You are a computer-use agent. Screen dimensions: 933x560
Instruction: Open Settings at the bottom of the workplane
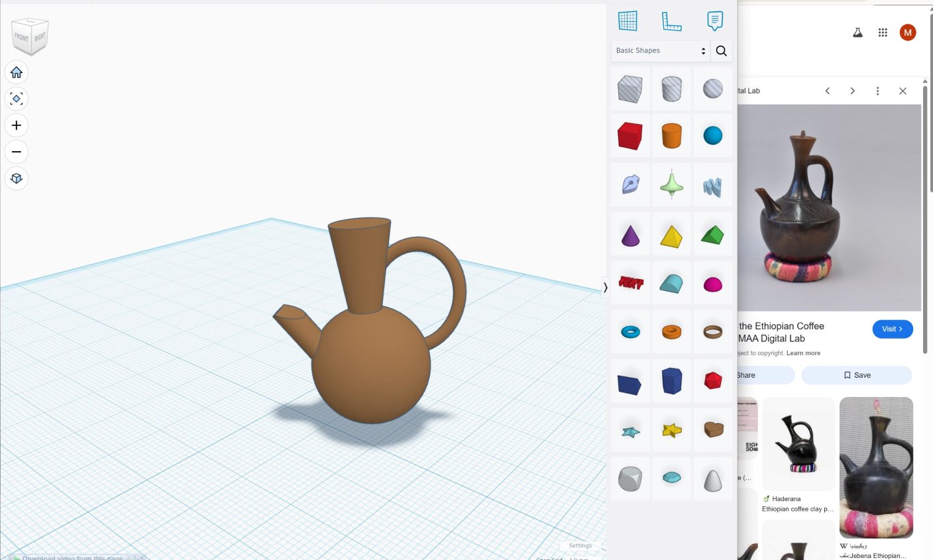coord(580,545)
